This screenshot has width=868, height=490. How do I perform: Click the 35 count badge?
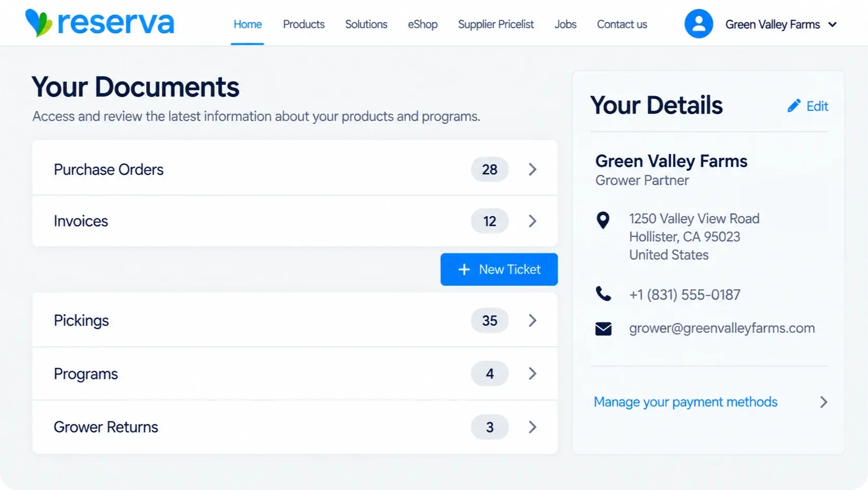pos(489,320)
